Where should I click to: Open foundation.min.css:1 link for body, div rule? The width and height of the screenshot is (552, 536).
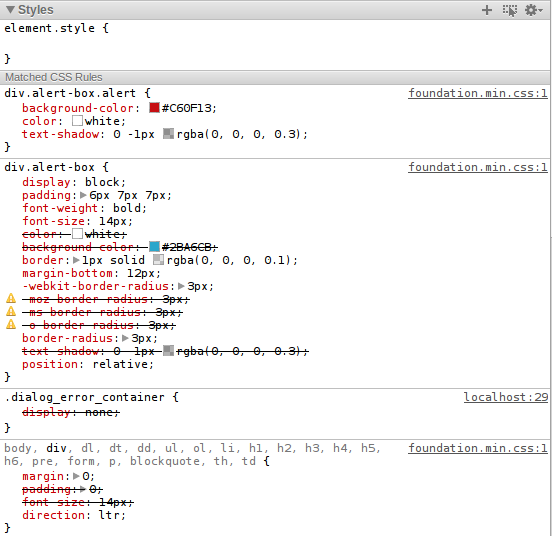pyautogui.click(x=478, y=448)
